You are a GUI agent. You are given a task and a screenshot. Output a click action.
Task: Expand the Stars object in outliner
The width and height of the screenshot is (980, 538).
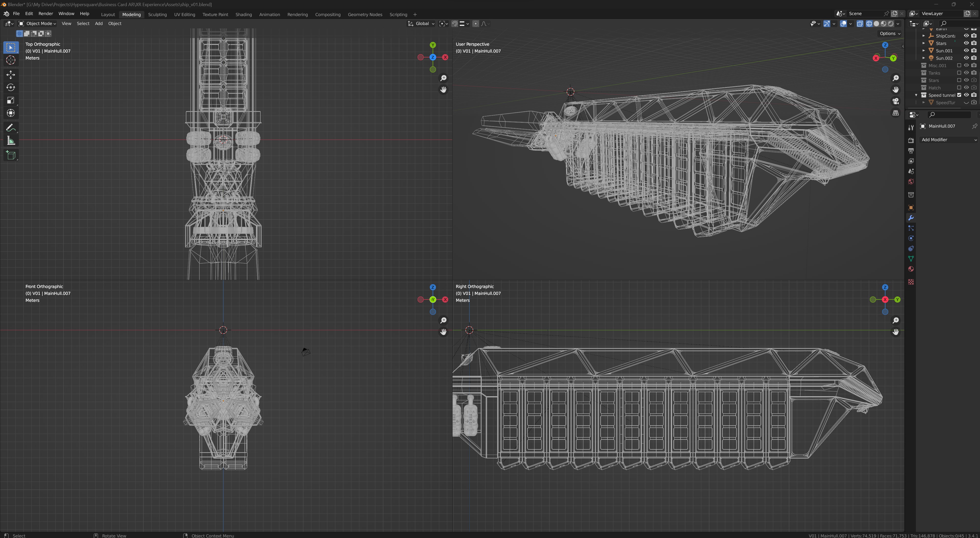point(924,43)
